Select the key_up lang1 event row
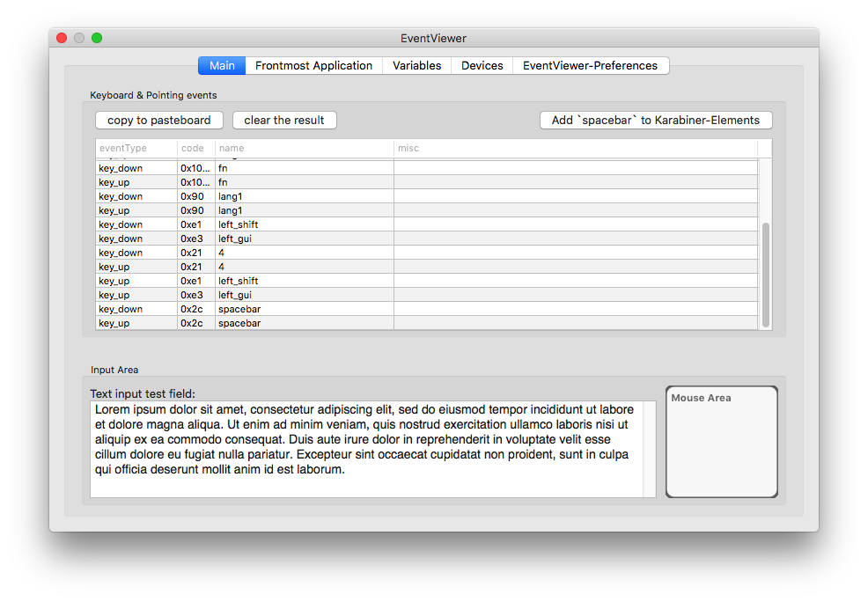 coord(427,210)
